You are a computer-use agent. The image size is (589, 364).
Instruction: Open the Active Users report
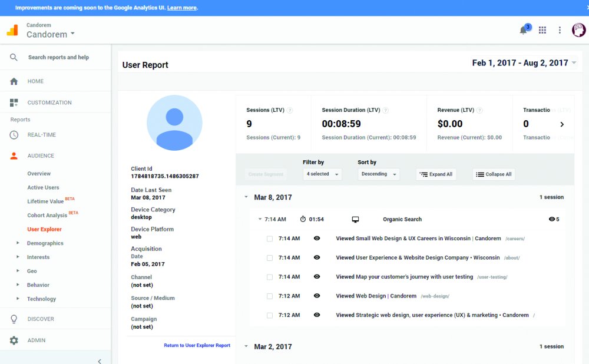click(x=43, y=187)
